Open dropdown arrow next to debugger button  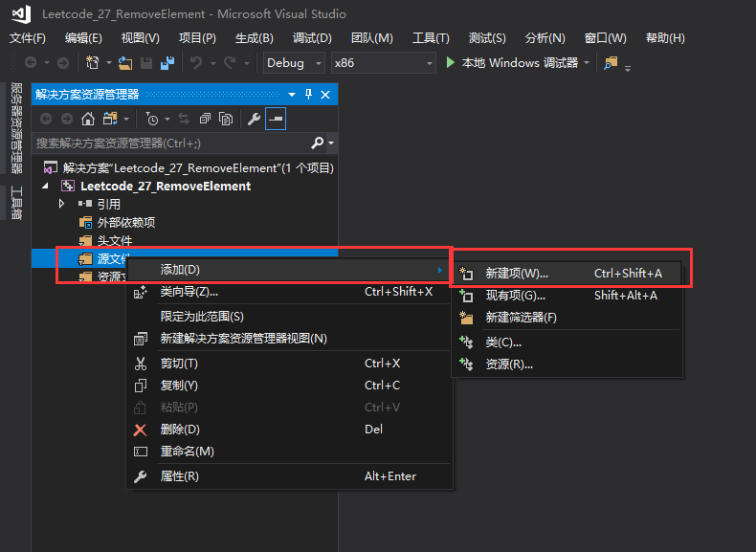587,63
